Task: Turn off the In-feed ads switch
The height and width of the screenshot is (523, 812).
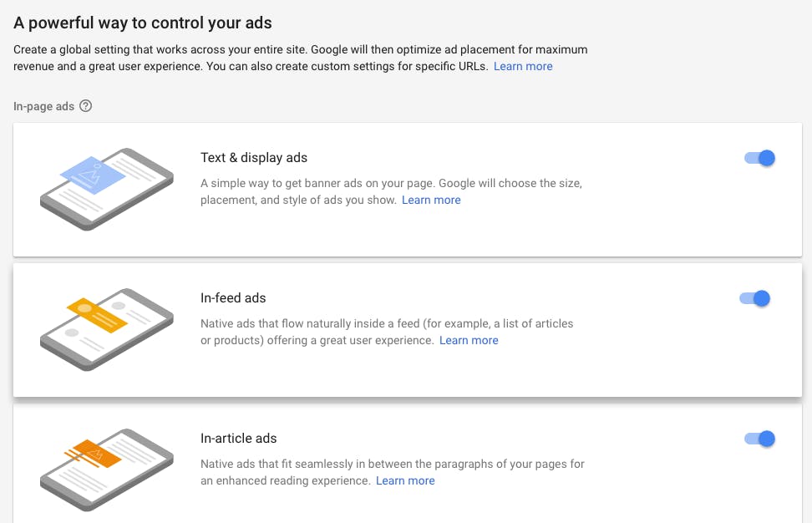Action: point(754,298)
